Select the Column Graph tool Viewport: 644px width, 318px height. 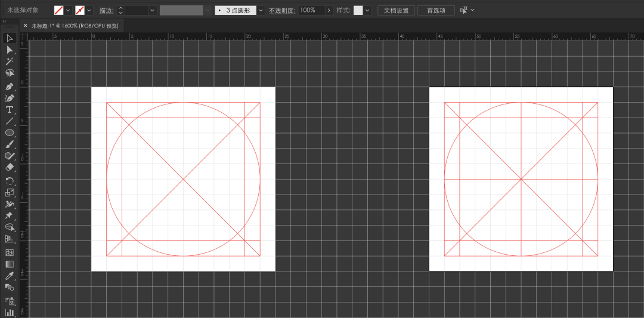coord(10,312)
